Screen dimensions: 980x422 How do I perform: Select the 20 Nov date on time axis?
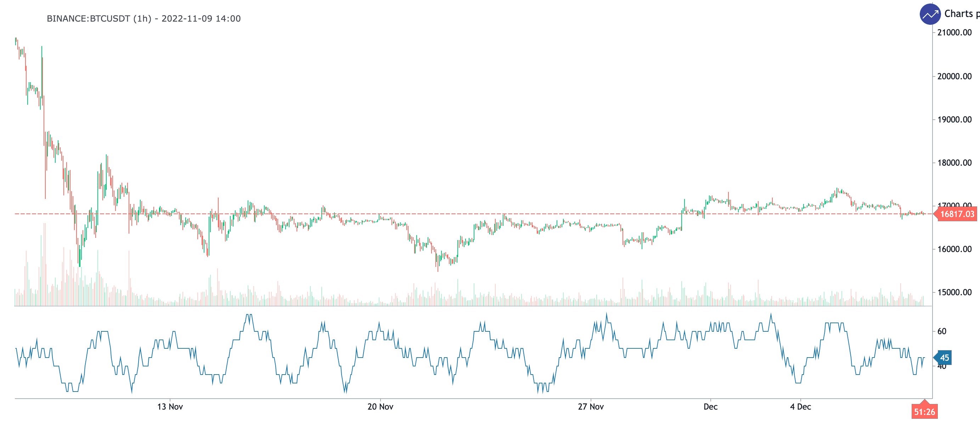coord(380,407)
